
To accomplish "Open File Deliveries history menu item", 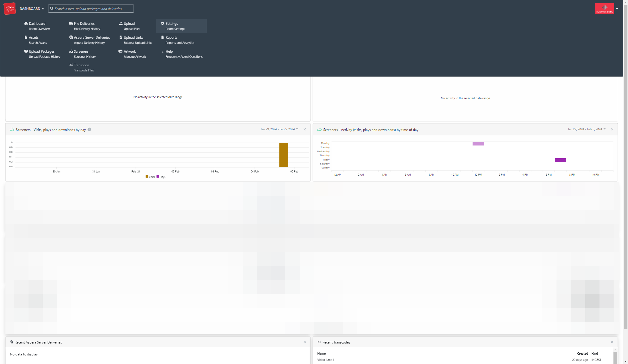I will click(x=84, y=26).
